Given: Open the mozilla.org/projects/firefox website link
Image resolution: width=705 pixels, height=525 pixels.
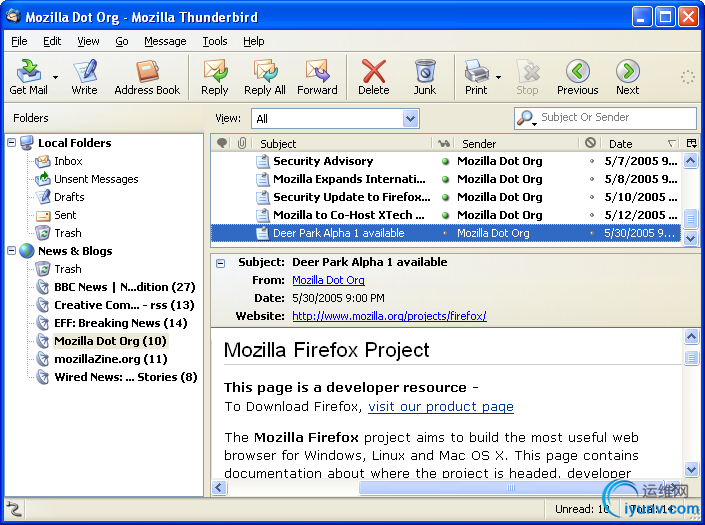Looking at the screenshot, I should tap(389, 316).
